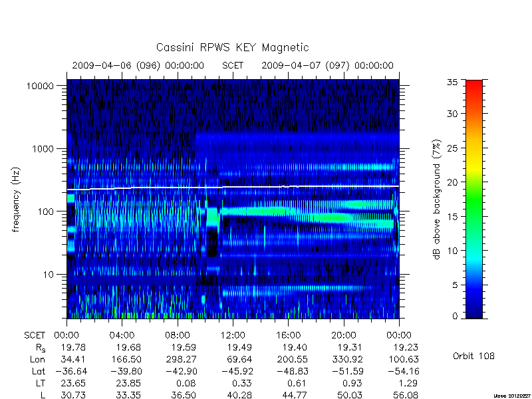532x399 pixels.
Task: Click the start date 2009-04-06 (096) 00:00:00
Action: pyautogui.click(x=138, y=65)
